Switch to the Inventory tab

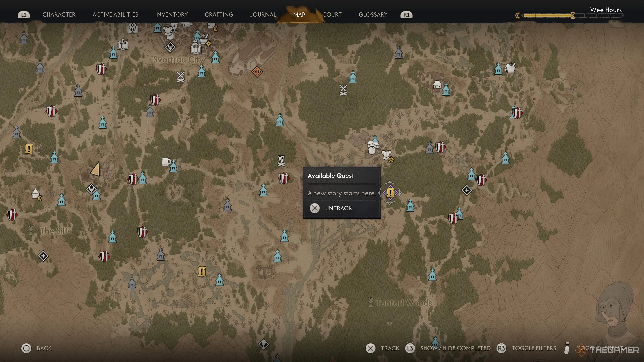(x=172, y=14)
